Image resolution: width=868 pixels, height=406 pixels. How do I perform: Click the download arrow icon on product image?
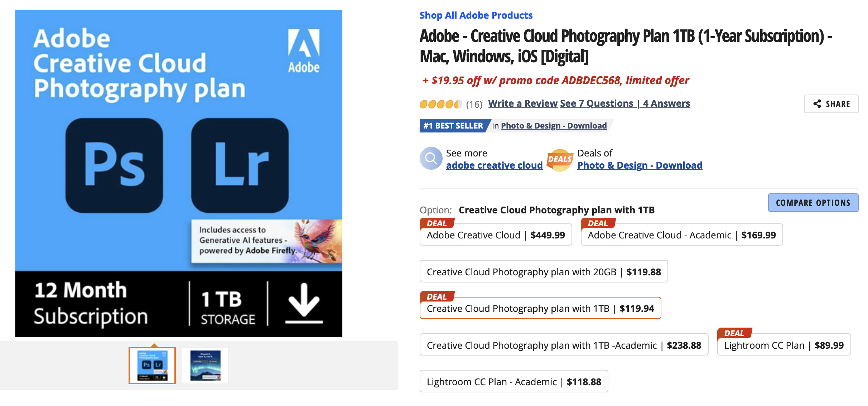pyautogui.click(x=304, y=303)
